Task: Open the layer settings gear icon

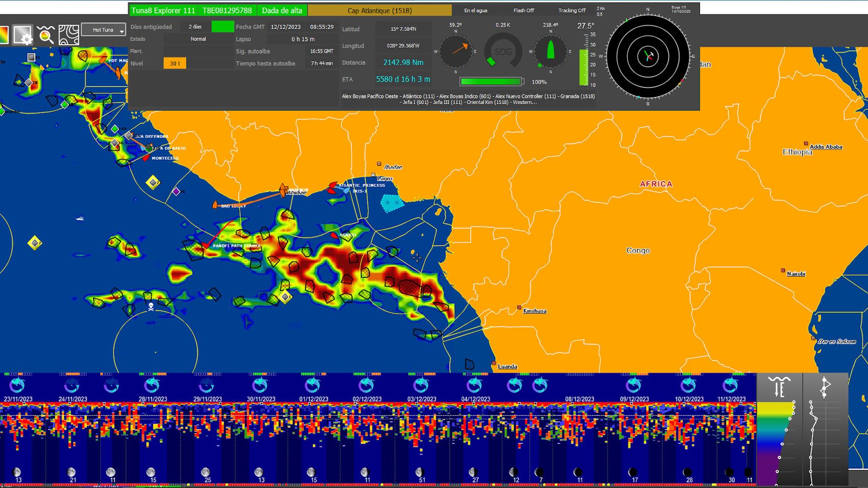Action: click(22, 35)
